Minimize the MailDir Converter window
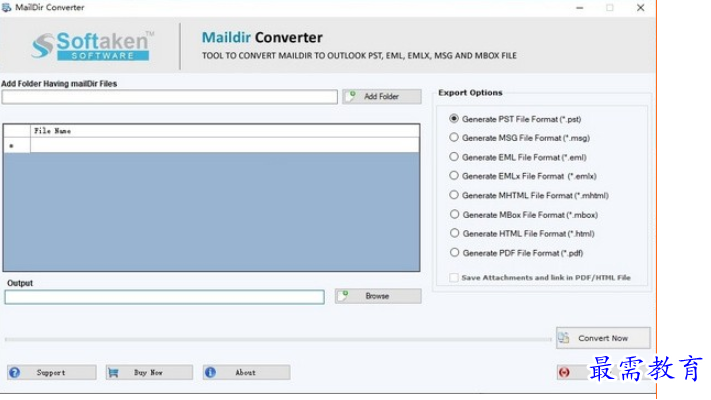This screenshot has height=400, width=711. (x=580, y=8)
